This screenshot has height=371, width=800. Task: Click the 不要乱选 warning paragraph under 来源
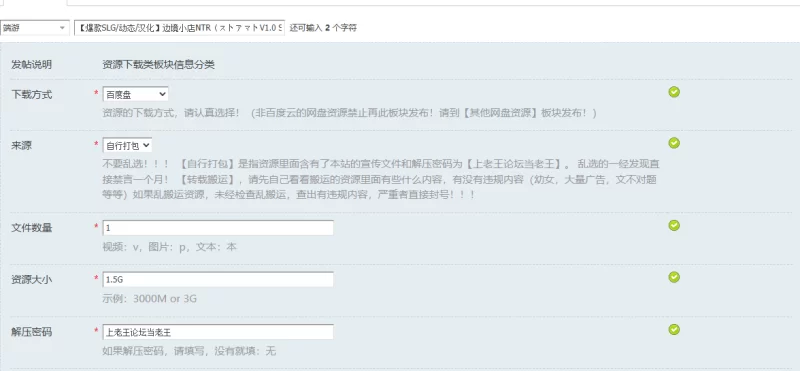pos(381,179)
